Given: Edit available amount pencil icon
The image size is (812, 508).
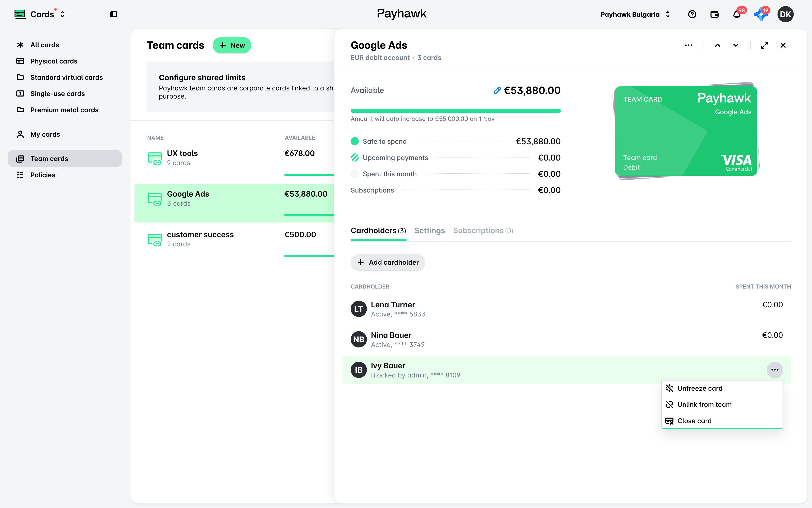Looking at the screenshot, I should (497, 90).
